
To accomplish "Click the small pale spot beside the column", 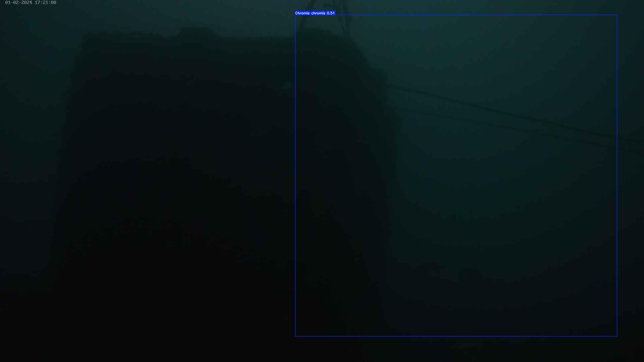I will pyautogui.click(x=288, y=85).
